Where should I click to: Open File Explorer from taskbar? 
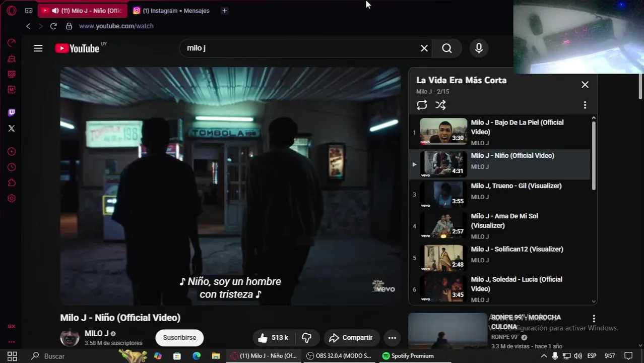216,356
